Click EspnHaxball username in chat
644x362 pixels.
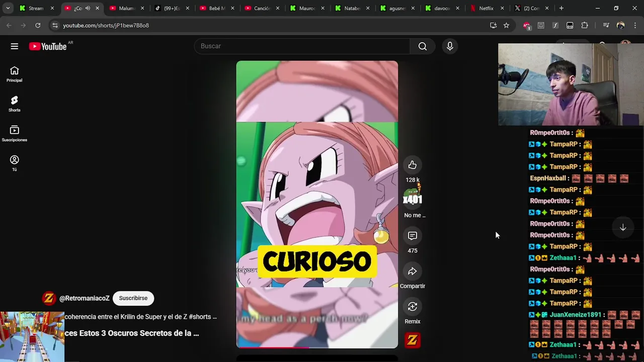point(548,178)
